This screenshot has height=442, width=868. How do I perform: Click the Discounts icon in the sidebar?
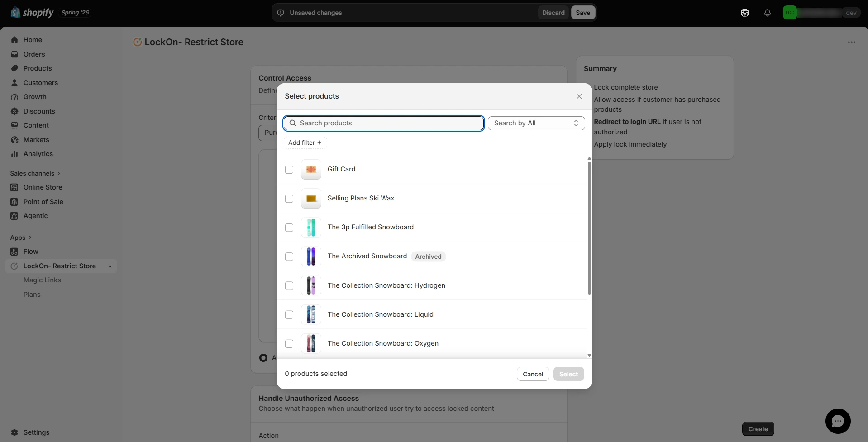click(14, 111)
